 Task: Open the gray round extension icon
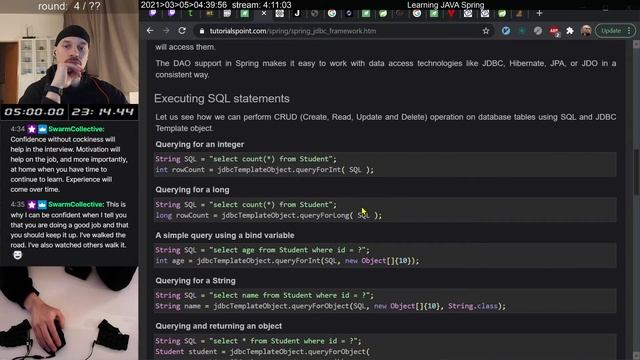tap(538, 31)
